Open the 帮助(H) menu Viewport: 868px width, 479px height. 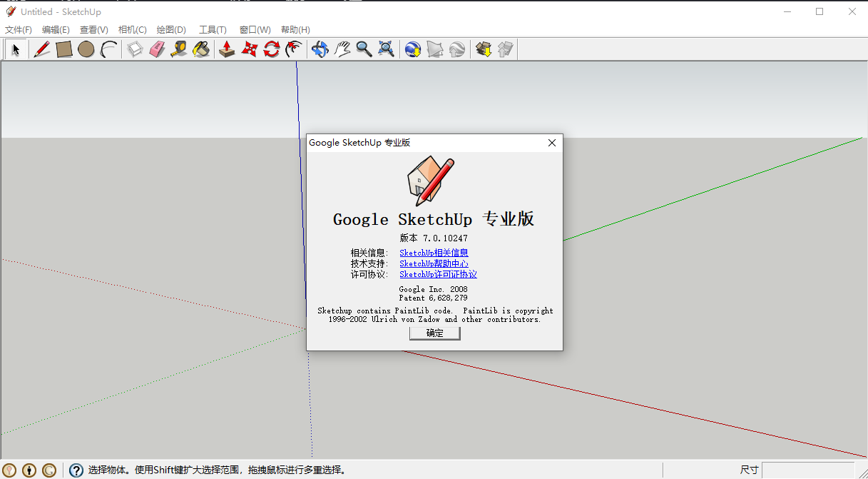[295, 30]
